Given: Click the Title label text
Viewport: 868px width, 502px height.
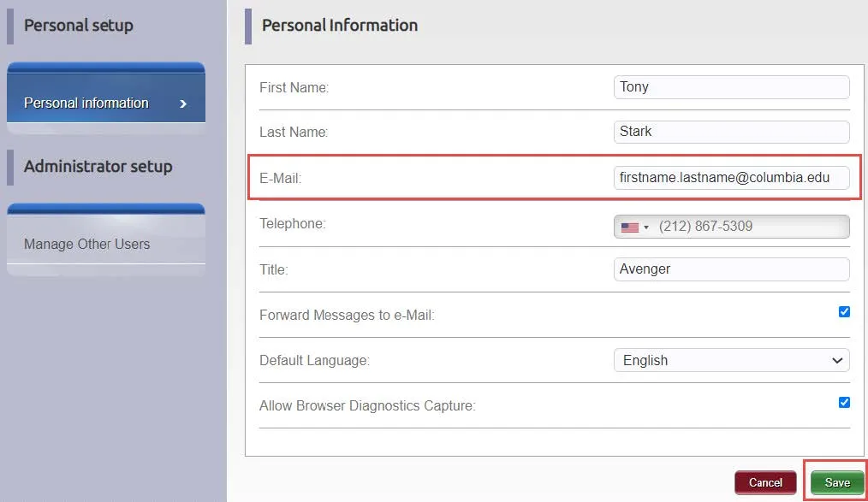Looking at the screenshot, I should [273, 269].
